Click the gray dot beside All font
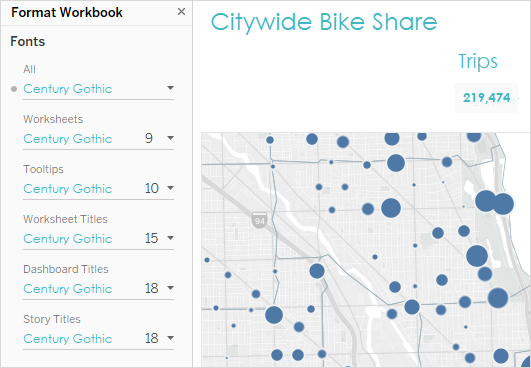The width and height of the screenshot is (531, 368). [x=14, y=89]
